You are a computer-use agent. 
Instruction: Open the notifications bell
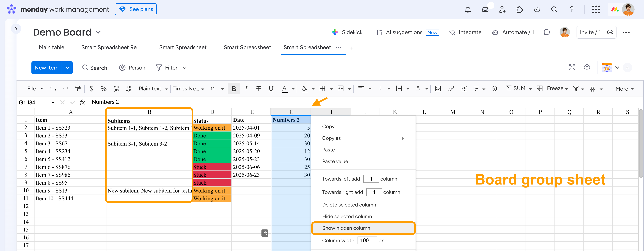(468, 9)
